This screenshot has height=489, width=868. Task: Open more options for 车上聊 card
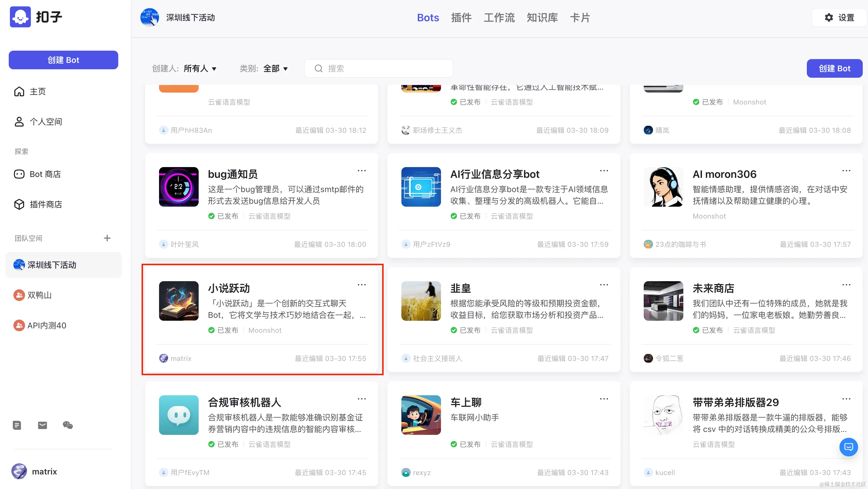tap(604, 399)
